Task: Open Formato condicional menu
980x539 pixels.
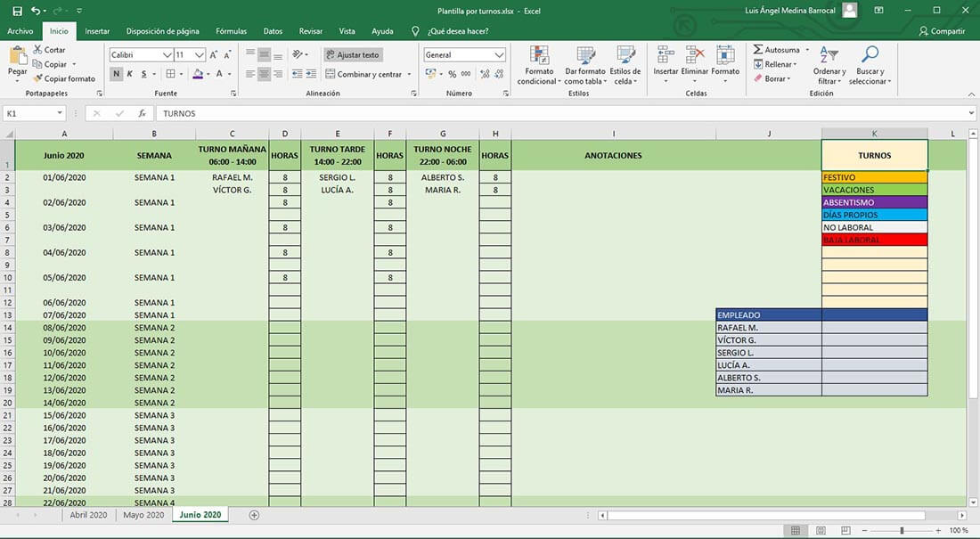Action: pyautogui.click(x=539, y=65)
